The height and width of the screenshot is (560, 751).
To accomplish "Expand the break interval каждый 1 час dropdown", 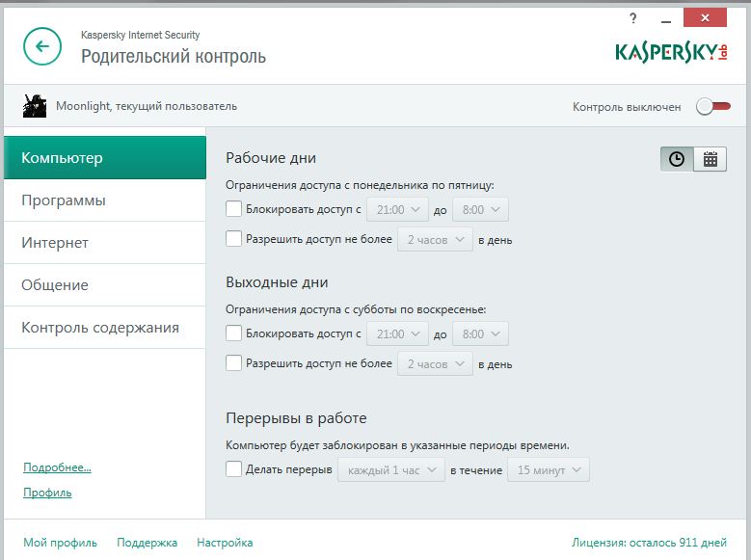I will point(390,470).
